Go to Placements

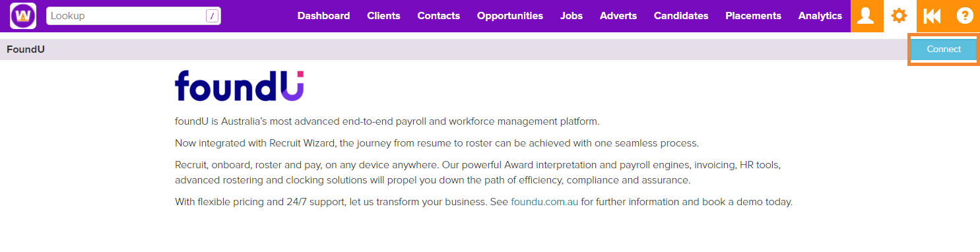click(x=753, y=16)
